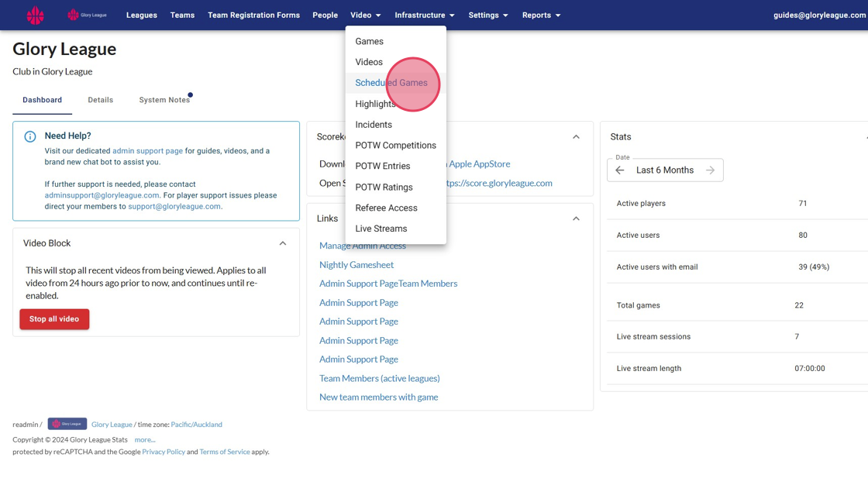Go to previous date range with left arrow

pyautogui.click(x=620, y=170)
